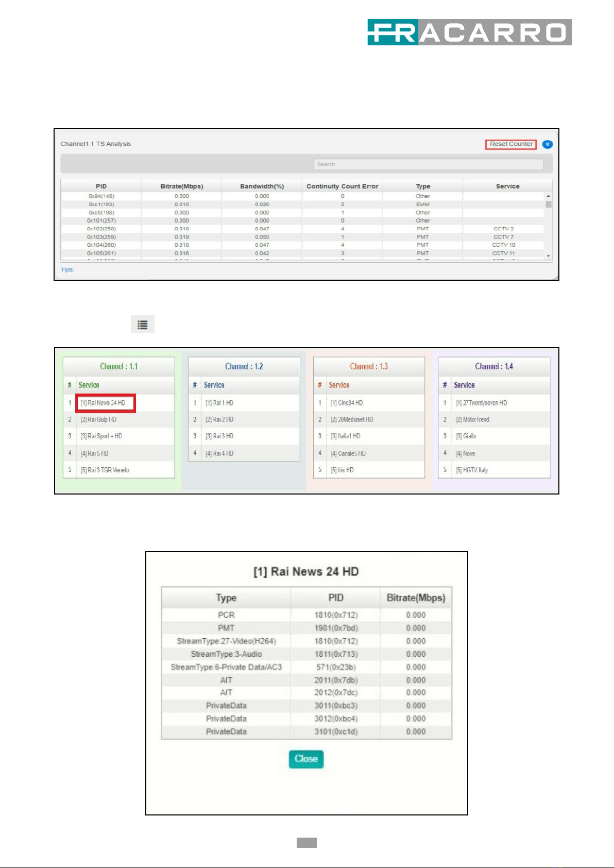Click the PrivateData PID 3011(0xbc3) cell

click(336, 706)
